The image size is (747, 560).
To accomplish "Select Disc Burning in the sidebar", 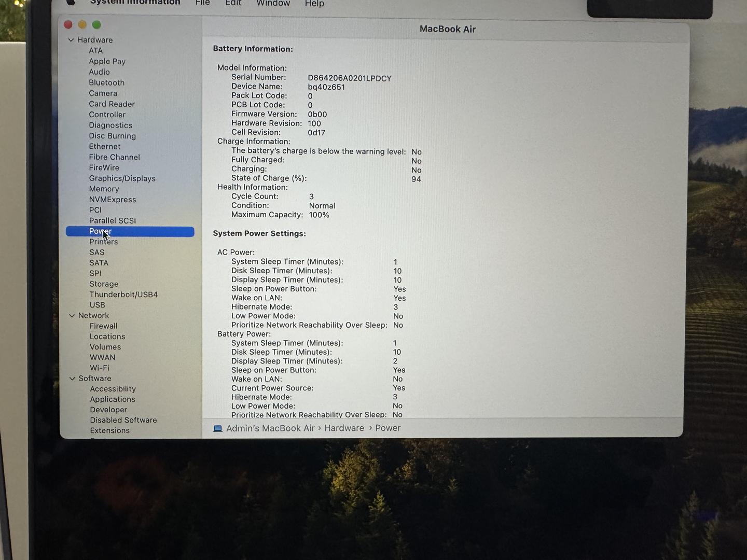I will pyautogui.click(x=112, y=136).
